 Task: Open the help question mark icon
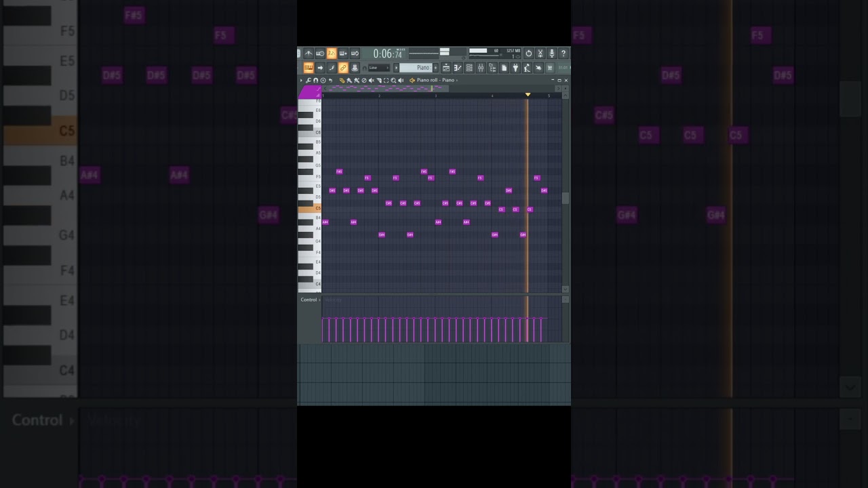pyautogui.click(x=564, y=54)
